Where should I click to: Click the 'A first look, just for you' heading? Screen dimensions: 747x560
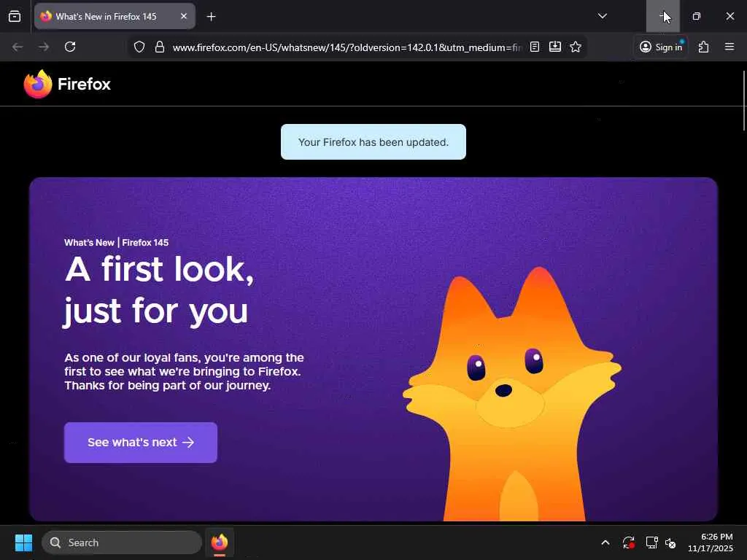pyautogui.click(x=159, y=290)
